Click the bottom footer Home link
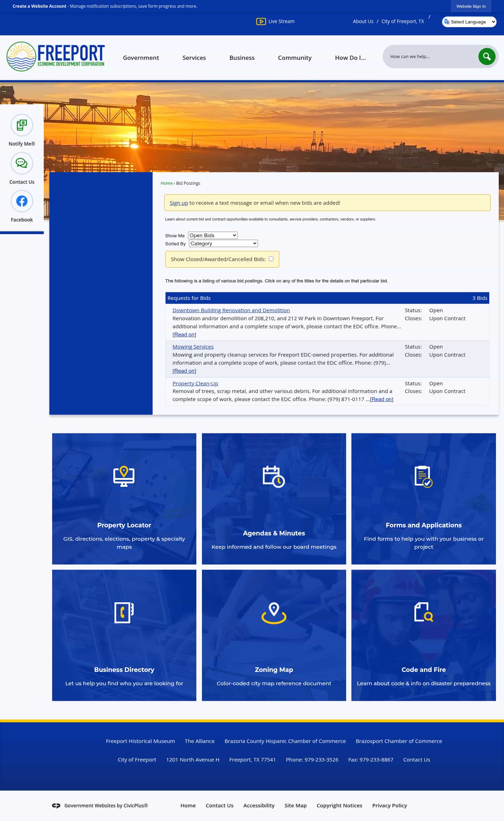This screenshot has width=504, height=821. click(x=188, y=805)
